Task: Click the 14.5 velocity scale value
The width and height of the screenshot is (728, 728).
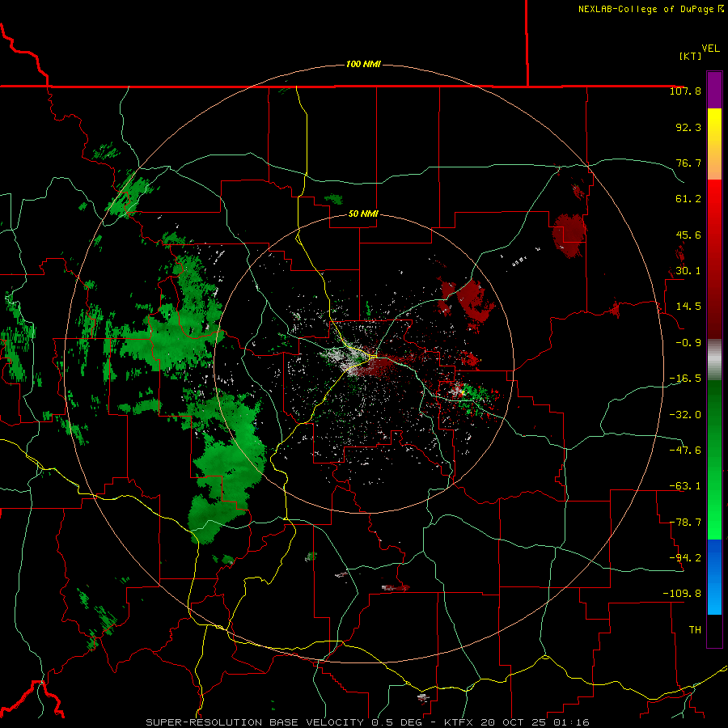Action: [x=688, y=307]
